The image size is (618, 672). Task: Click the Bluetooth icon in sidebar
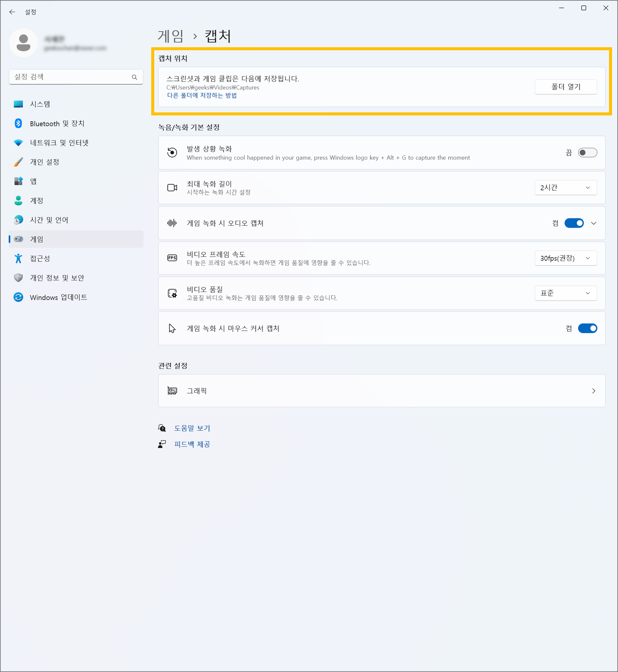click(x=18, y=123)
